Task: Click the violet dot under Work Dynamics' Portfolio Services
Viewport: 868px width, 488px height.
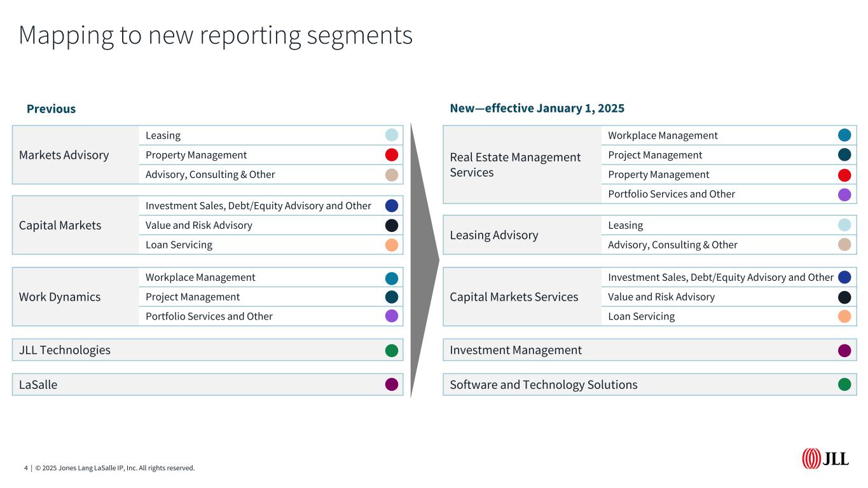Action: tap(392, 316)
